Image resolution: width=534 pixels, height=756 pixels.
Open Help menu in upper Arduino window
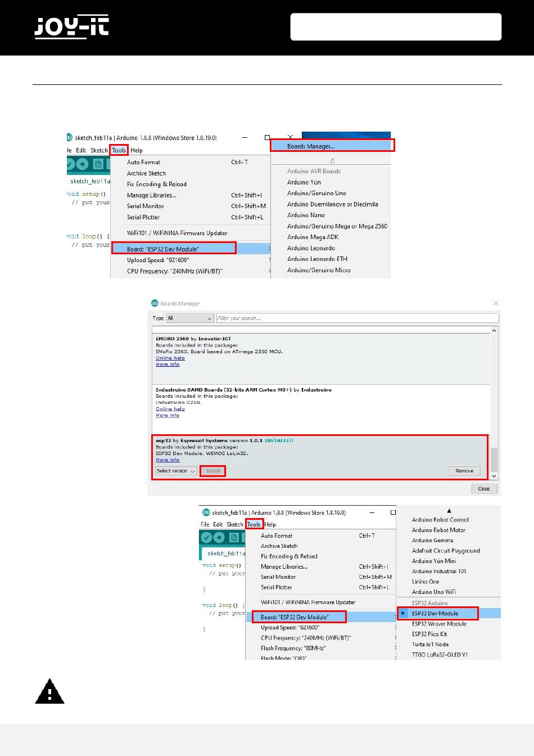(x=137, y=150)
